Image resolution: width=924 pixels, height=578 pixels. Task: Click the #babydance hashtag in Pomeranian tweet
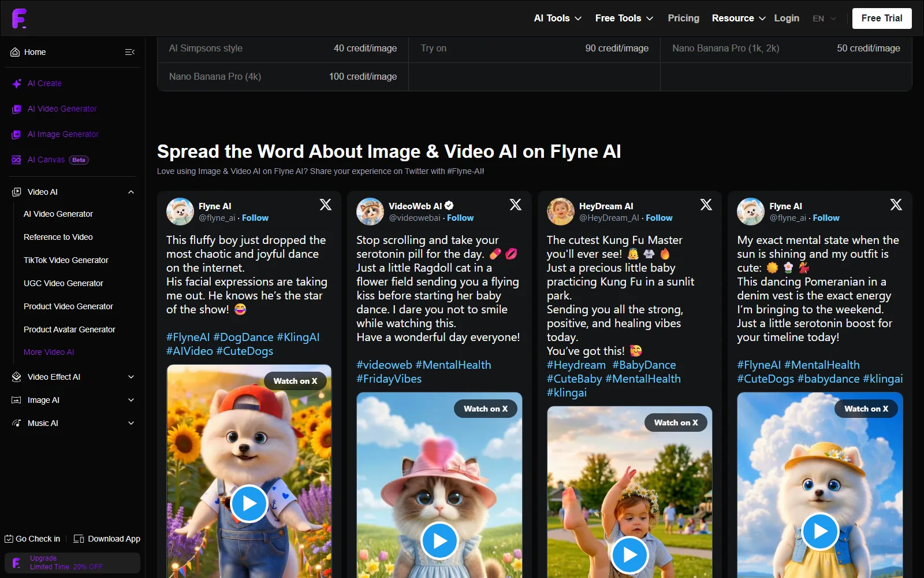(x=828, y=379)
